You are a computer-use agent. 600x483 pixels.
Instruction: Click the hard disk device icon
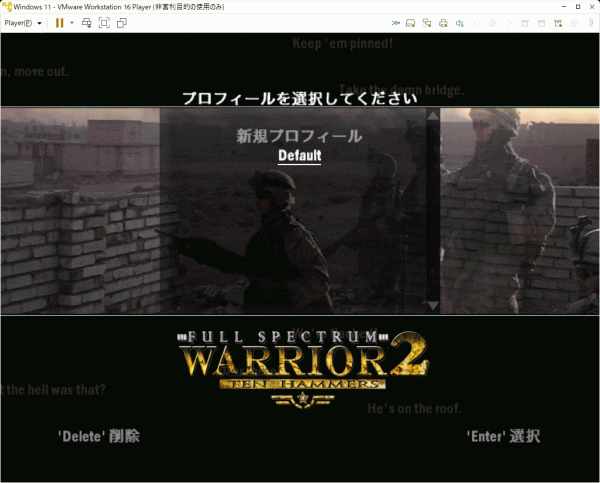click(x=411, y=23)
